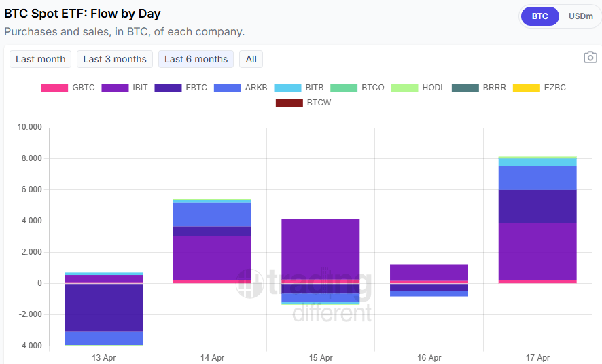Choose the Last 3 months range
The image size is (602, 364).
coord(115,59)
